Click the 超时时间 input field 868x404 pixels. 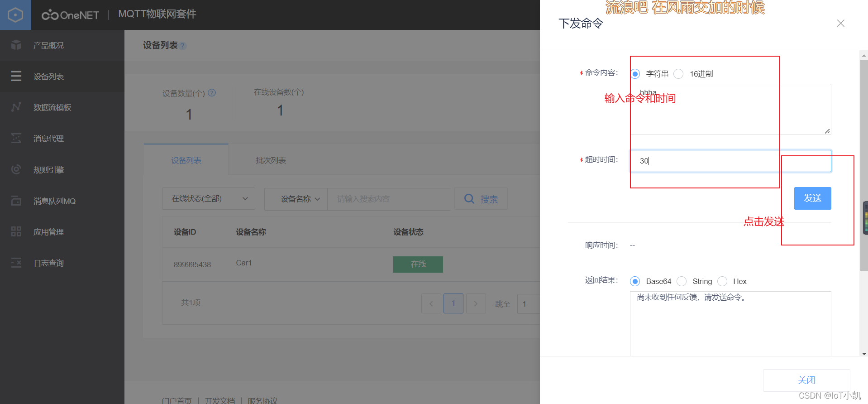click(730, 161)
